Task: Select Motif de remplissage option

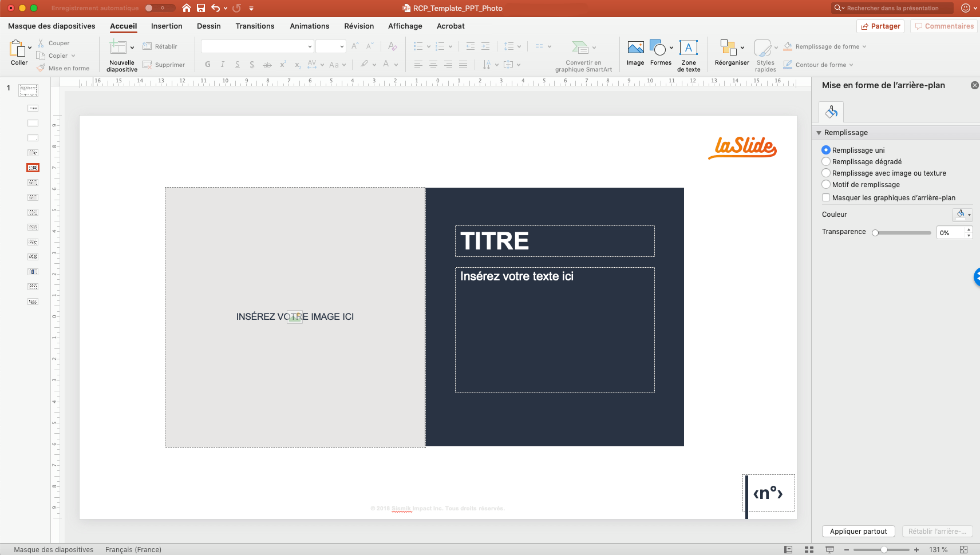Action: (x=826, y=184)
